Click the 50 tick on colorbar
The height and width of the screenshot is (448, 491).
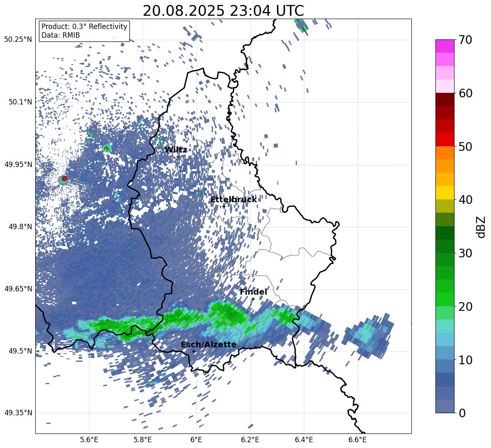click(465, 146)
